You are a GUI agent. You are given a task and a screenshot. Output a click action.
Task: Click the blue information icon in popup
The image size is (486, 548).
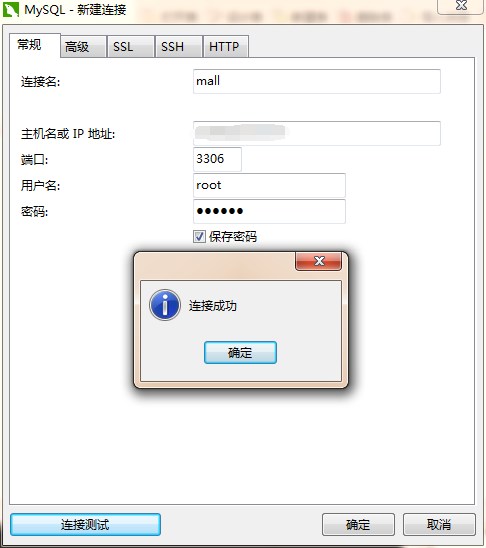point(165,305)
